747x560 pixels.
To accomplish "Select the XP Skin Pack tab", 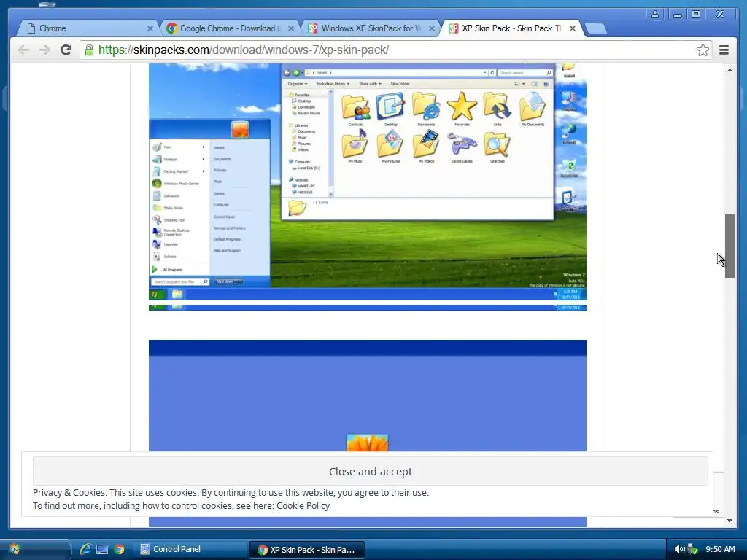I will click(511, 28).
